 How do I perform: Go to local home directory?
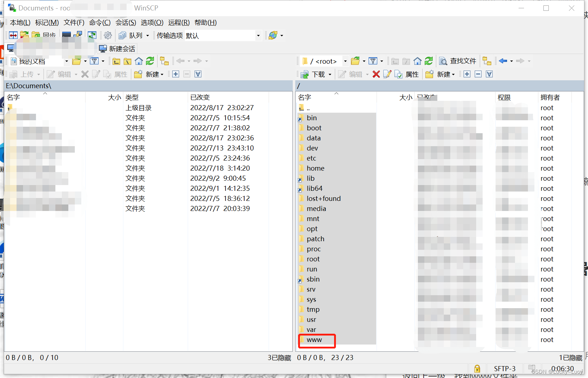pos(139,61)
